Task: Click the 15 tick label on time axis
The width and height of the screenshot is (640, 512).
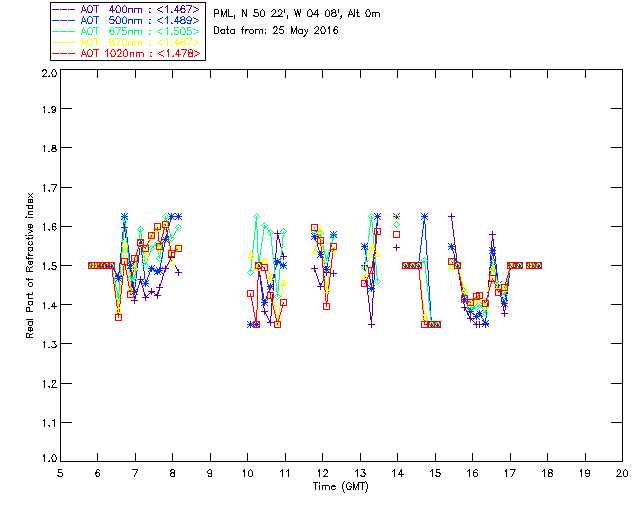Action: [x=435, y=474]
